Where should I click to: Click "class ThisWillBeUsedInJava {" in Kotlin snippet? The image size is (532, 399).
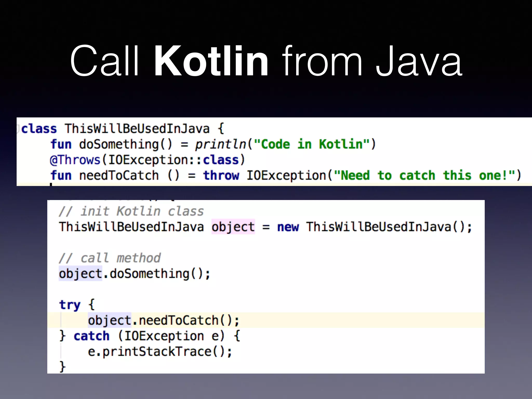click(123, 129)
